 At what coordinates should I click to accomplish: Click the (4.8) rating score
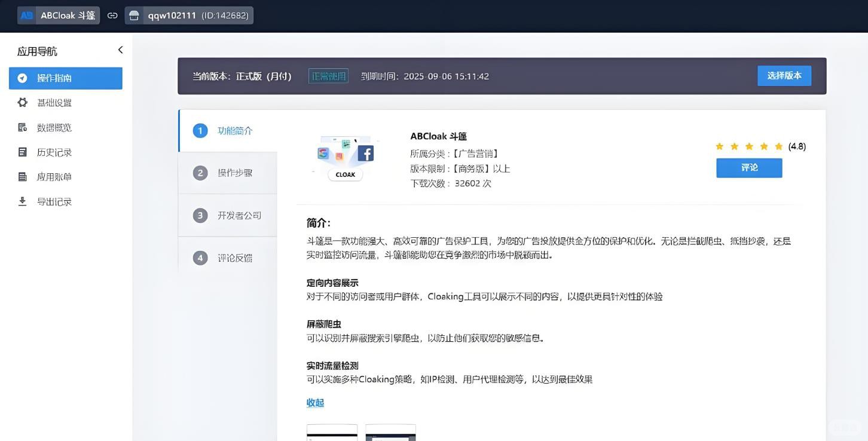797,146
